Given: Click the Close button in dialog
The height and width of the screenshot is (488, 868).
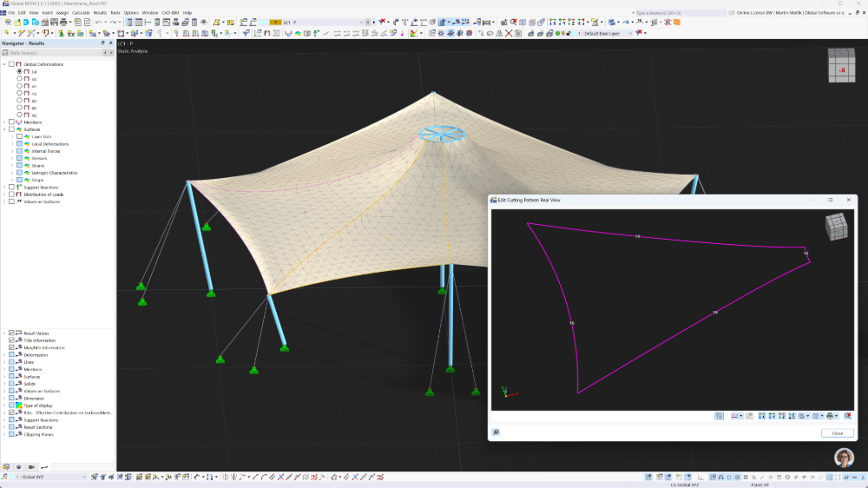Looking at the screenshot, I should 838,433.
